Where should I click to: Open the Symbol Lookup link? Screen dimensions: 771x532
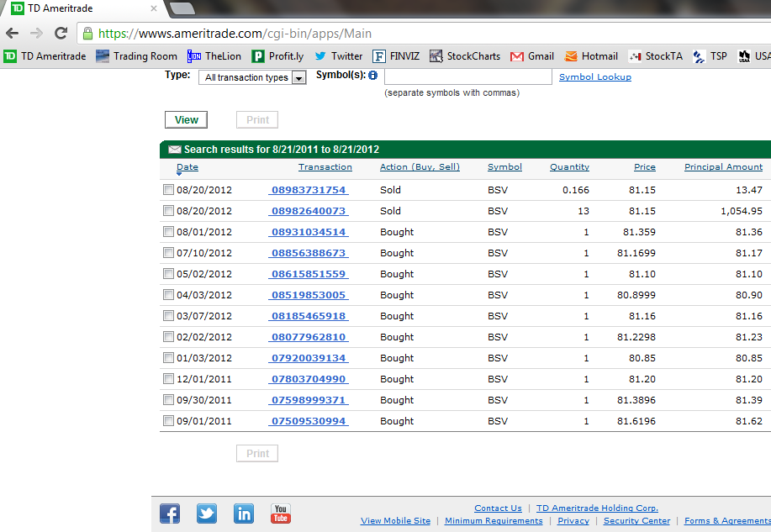coord(595,77)
